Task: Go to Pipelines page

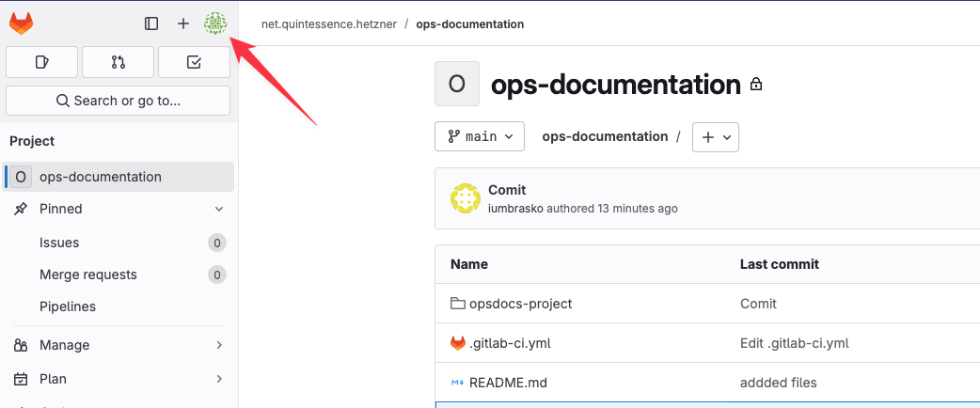Action: click(68, 306)
